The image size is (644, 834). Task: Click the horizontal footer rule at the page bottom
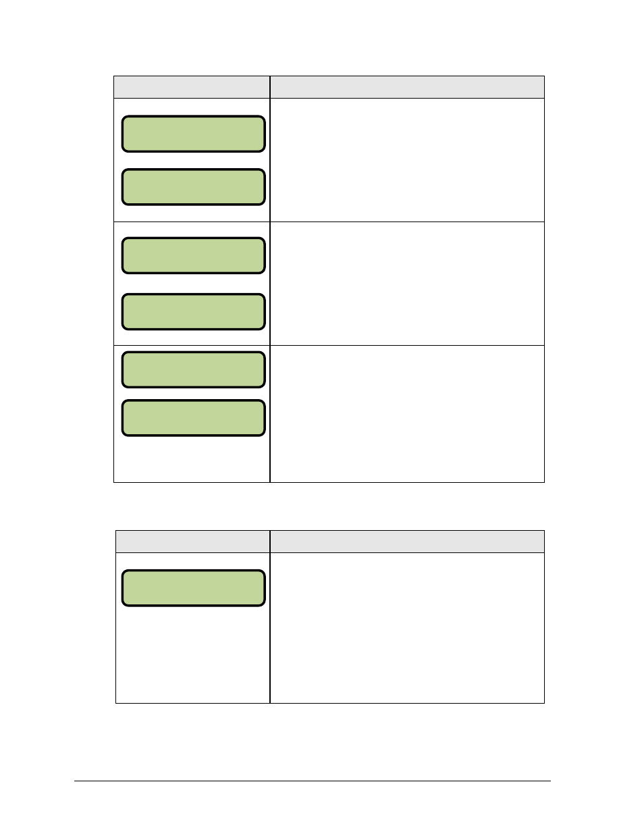coord(313,781)
